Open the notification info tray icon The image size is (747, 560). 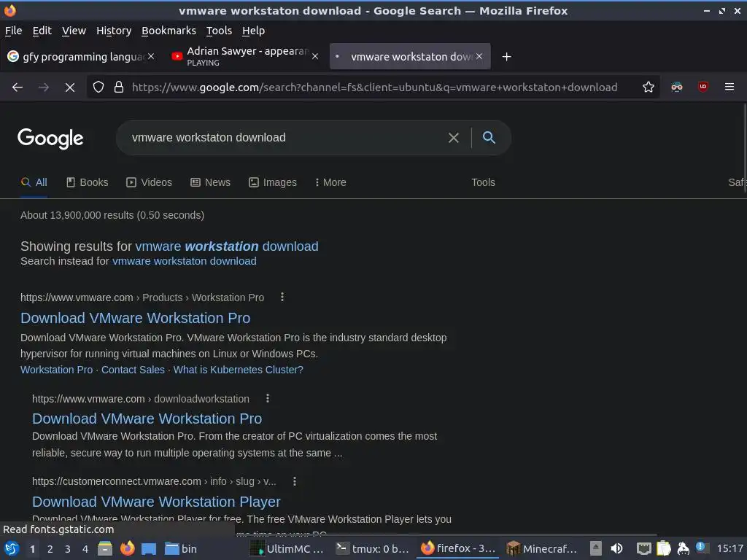tap(701, 548)
